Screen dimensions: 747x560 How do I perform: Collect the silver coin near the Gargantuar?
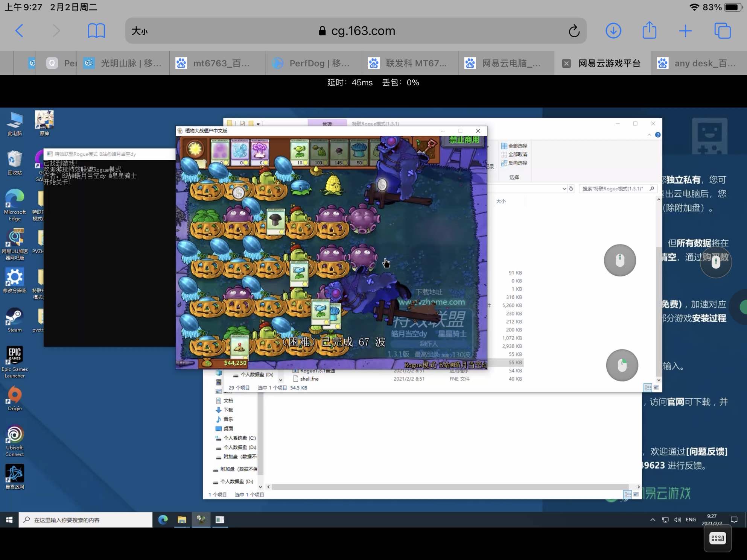click(x=382, y=184)
